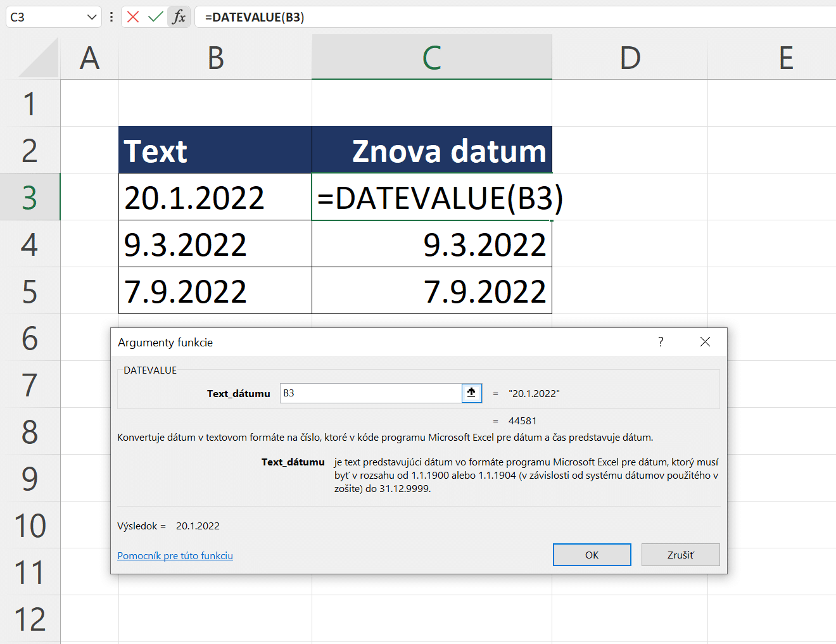Close the Argumenty funkcie dialog

[705, 342]
